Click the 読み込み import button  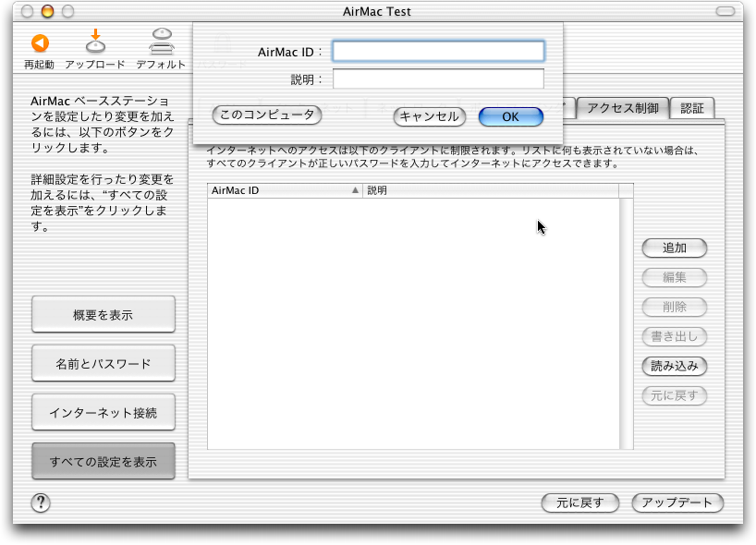point(674,366)
